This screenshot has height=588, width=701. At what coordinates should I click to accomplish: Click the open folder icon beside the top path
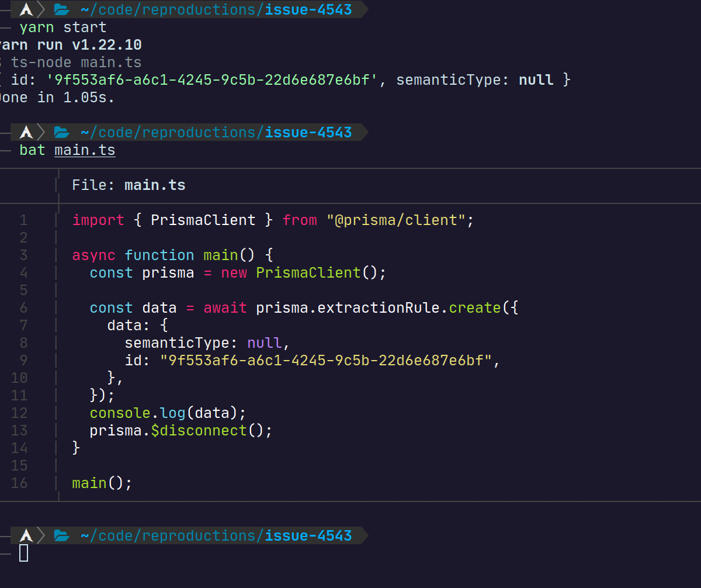click(61, 9)
